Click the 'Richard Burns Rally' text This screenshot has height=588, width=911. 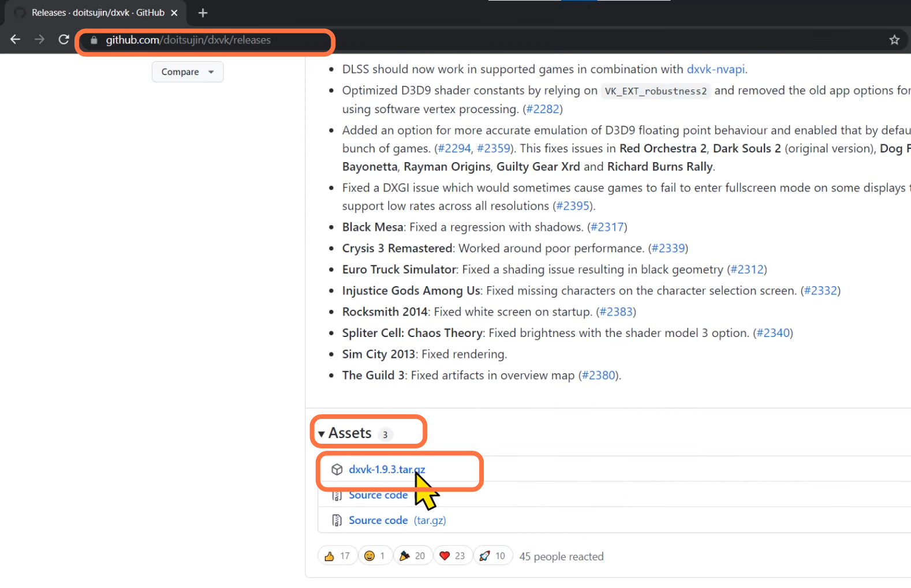(x=660, y=167)
